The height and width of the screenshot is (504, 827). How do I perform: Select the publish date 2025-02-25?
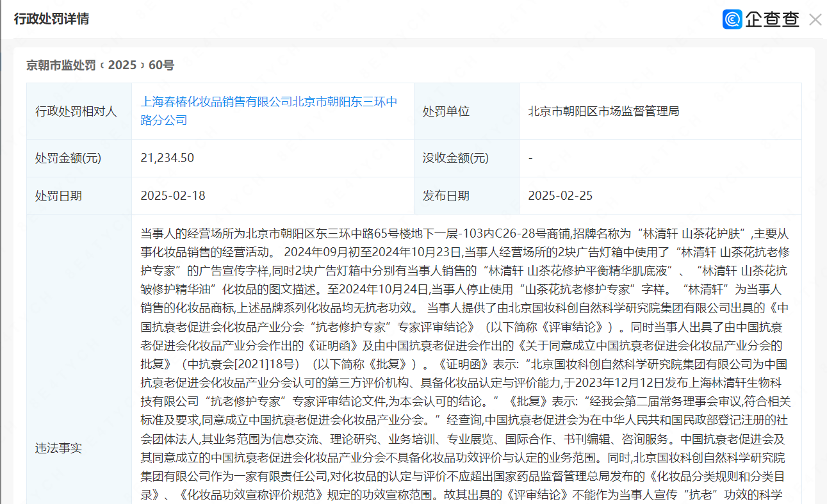click(x=560, y=196)
